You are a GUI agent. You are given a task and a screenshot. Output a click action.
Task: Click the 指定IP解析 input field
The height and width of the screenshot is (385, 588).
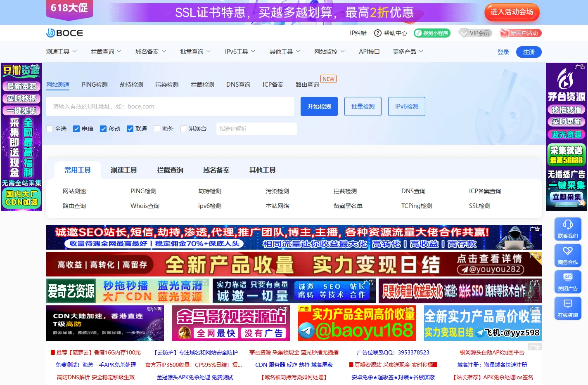coord(256,129)
